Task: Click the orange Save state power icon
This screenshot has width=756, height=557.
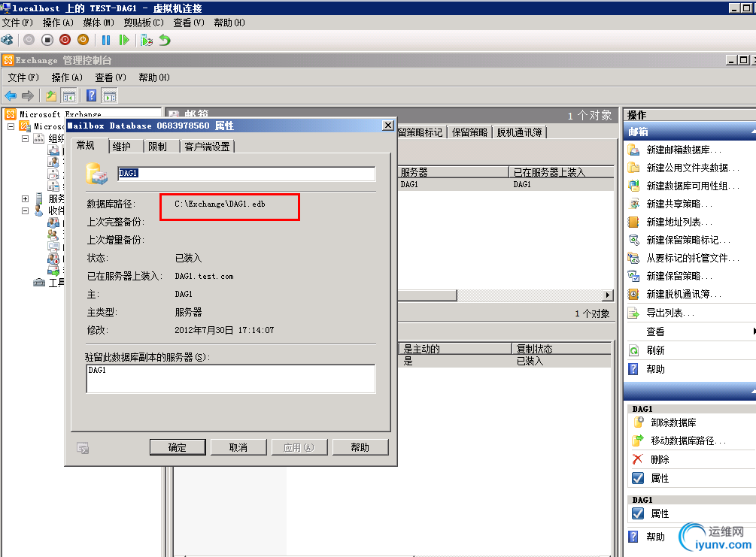Action: [83, 40]
